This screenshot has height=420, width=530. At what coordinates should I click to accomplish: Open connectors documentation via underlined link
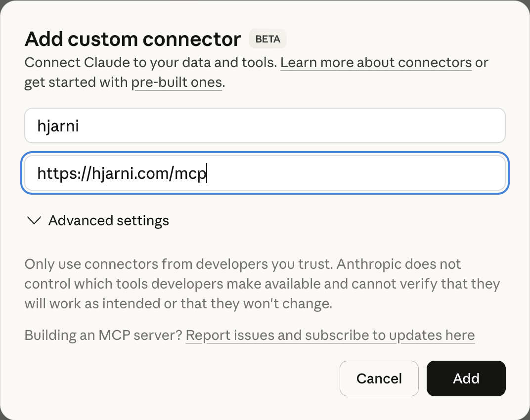(376, 62)
